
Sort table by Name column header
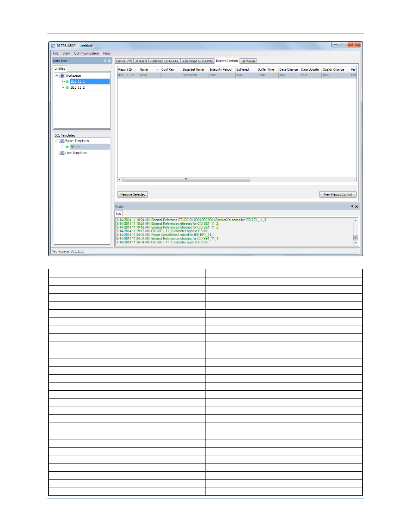pyautogui.click(x=144, y=69)
